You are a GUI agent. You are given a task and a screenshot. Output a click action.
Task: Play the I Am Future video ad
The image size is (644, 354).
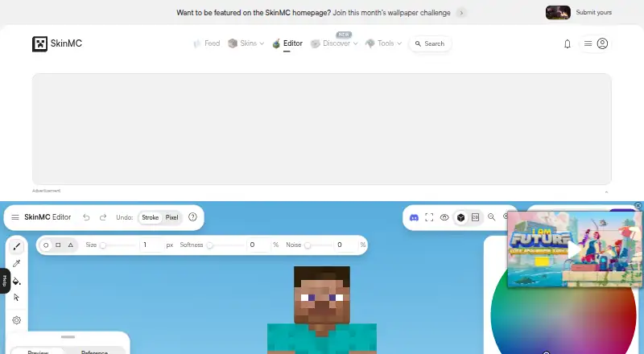575,249
